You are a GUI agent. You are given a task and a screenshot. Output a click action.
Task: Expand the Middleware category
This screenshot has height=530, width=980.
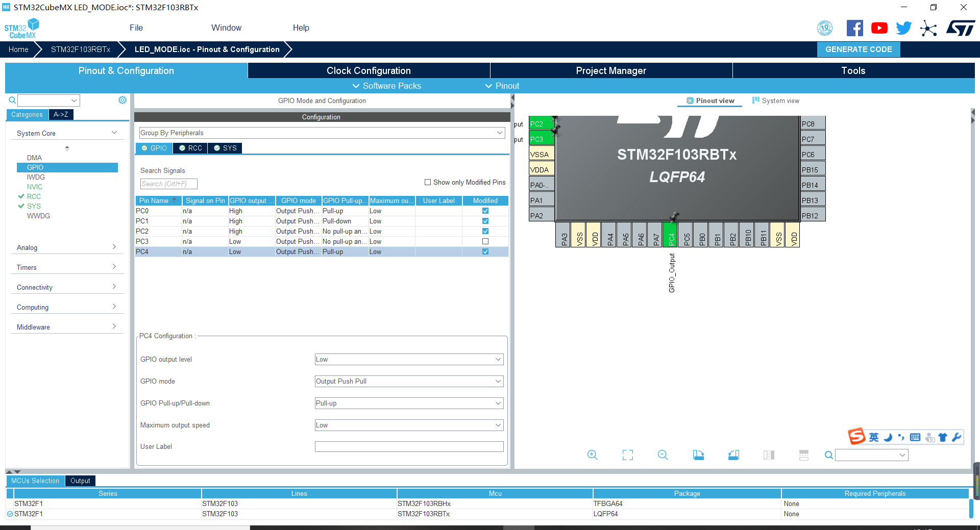pyautogui.click(x=67, y=327)
